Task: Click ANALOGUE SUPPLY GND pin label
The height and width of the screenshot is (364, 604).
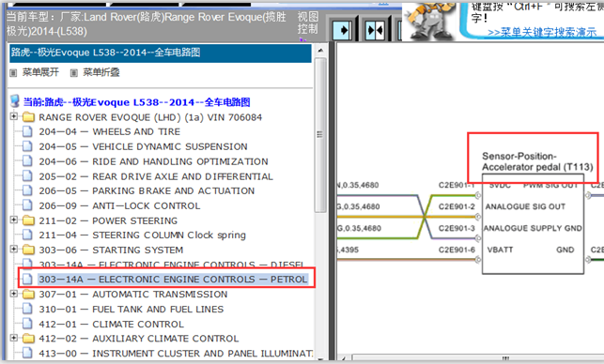Action: (533, 228)
